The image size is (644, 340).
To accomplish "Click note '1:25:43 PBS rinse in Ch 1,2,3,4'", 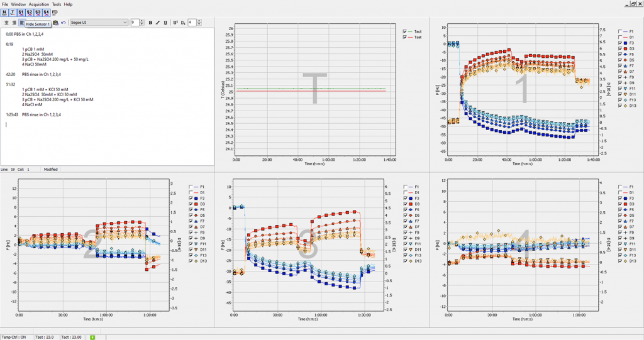I will (33, 115).
